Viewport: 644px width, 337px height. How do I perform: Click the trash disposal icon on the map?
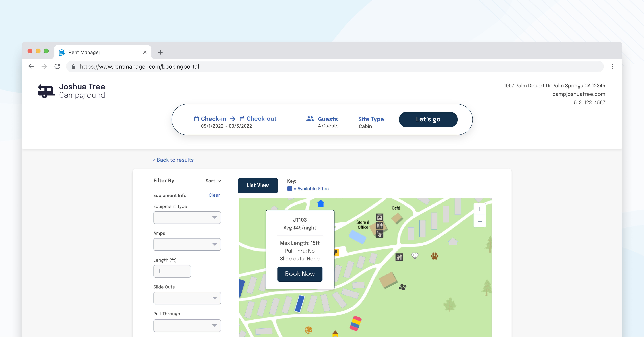pyautogui.click(x=399, y=257)
